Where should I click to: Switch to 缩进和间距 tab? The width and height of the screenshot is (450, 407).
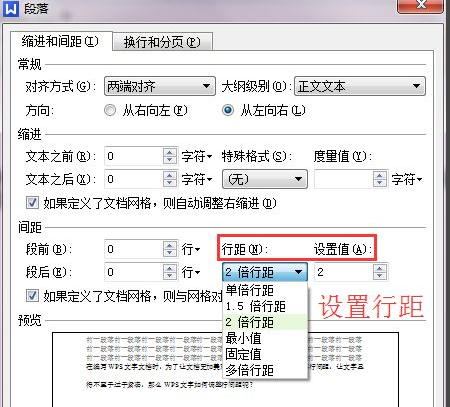click(x=60, y=41)
